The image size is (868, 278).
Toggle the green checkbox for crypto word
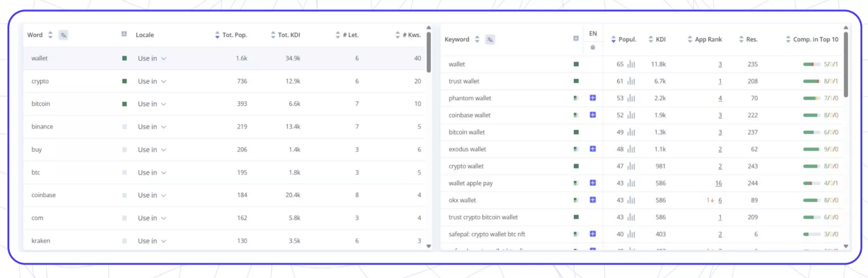(x=124, y=81)
